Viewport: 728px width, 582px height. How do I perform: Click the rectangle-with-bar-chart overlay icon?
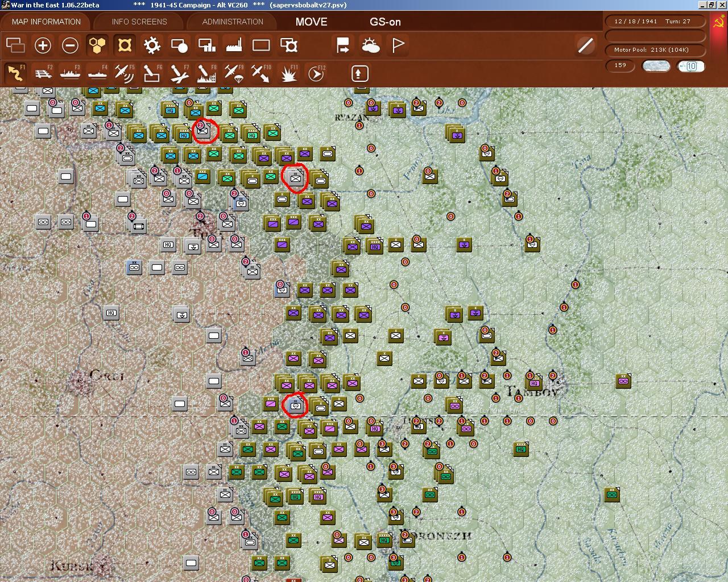pyautogui.click(x=206, y=45)
